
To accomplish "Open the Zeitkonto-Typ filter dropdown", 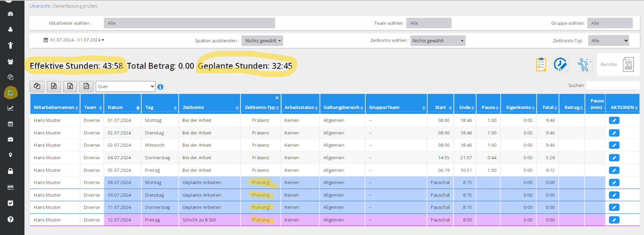I will (608, 41).
